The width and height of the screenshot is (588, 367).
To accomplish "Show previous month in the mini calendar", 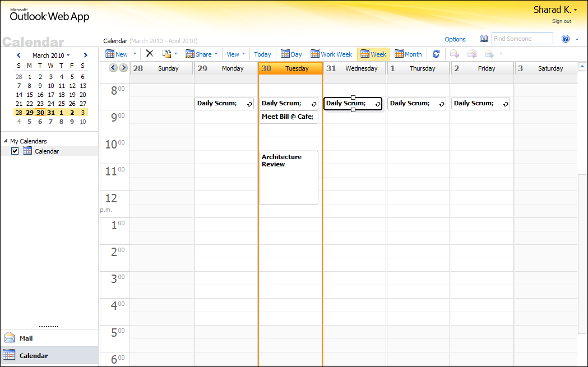I will 18,55.
